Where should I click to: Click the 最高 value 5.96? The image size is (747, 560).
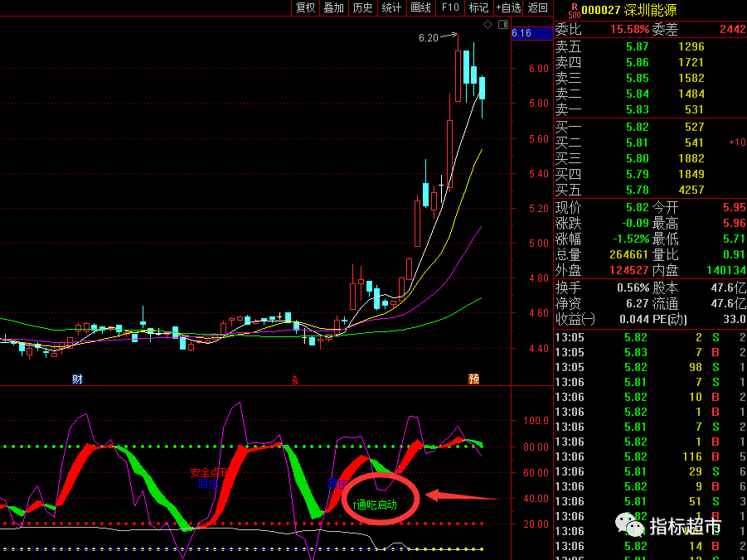click(734, 224)
